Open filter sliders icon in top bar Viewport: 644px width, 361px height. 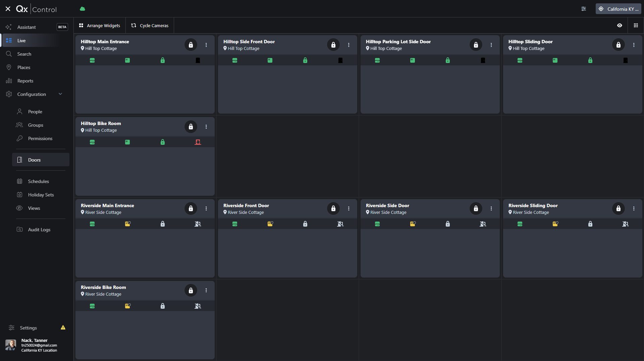point(584,9)
